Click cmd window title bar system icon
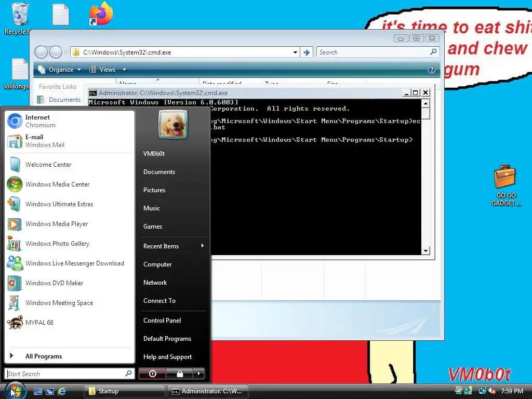The height and width of the screenshot is (399, 532). pos(92,93)
